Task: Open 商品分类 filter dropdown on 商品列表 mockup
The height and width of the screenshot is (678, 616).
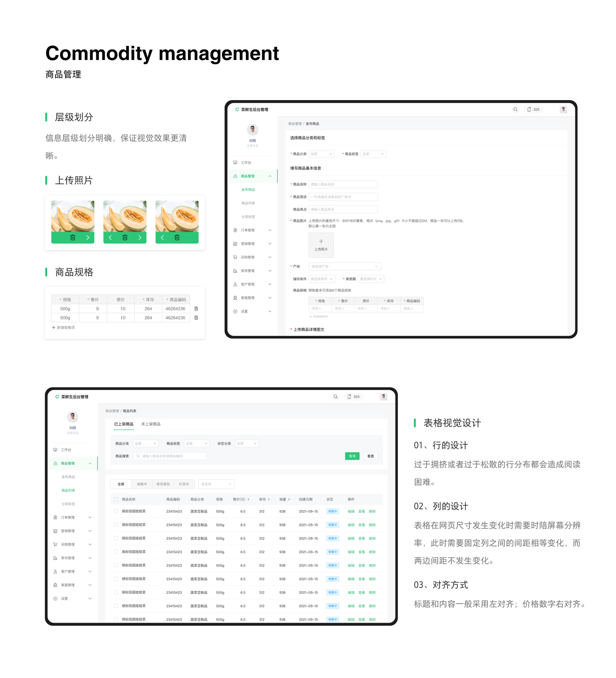Action: pyautogui.click(x=145, y=443)
